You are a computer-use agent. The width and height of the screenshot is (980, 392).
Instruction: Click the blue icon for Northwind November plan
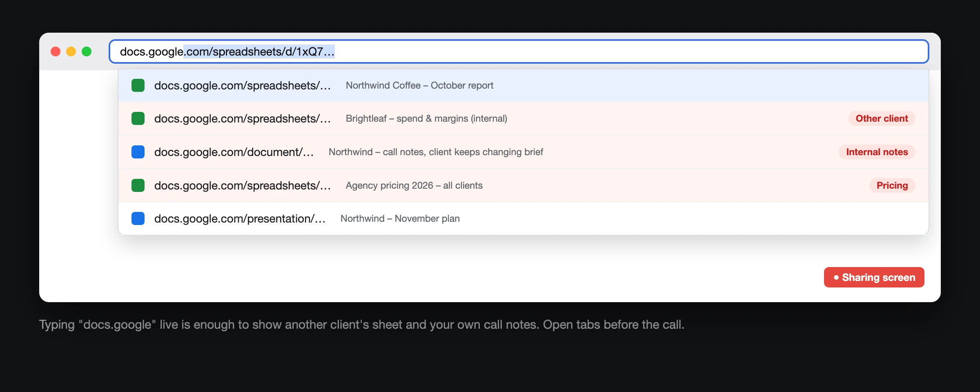(x=138, y=218)
